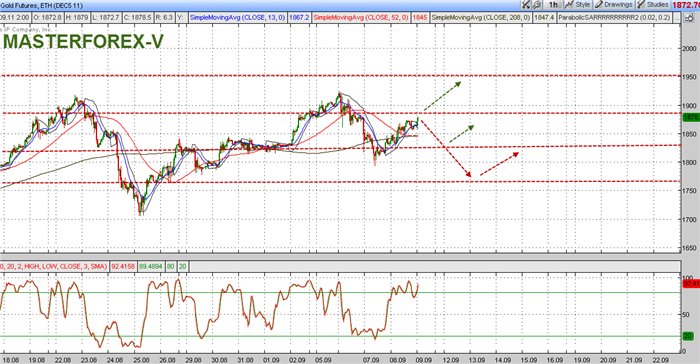Click the SimpleMovingAvg (CLOSE, 208, 0) study label

[x=481, y=17]
